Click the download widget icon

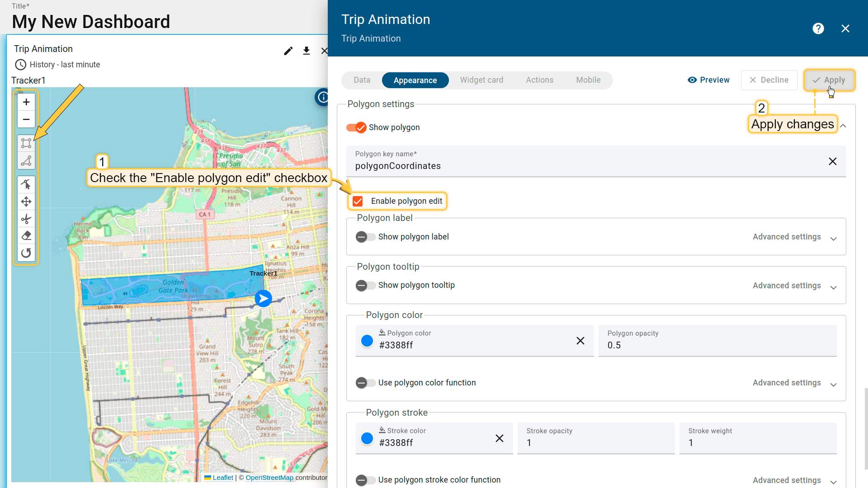click(x=307, y=51)
